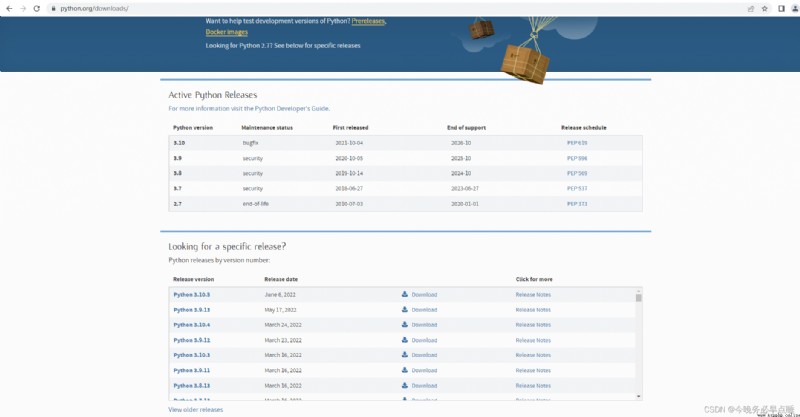
Task: Click the '2023-06-27' end of support cell
Action: [x=465, y=188]
